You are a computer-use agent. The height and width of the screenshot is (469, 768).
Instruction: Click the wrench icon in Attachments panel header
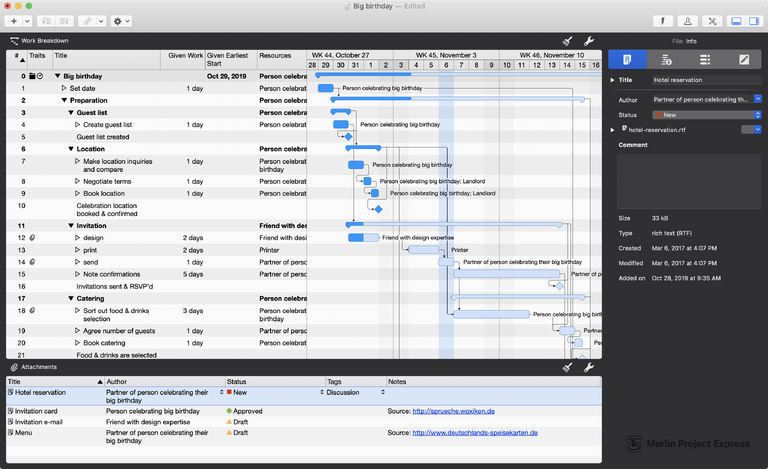(589, 368)
